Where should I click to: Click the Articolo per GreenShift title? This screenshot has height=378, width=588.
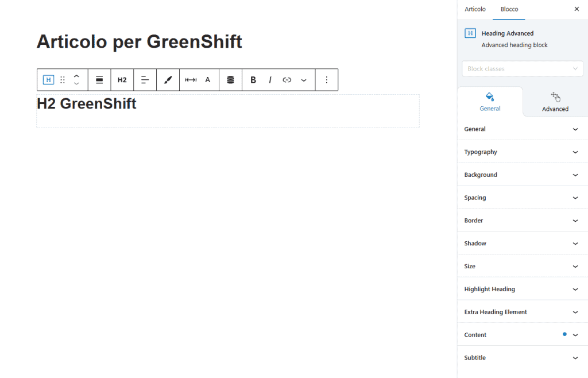[x=139, y=41]
